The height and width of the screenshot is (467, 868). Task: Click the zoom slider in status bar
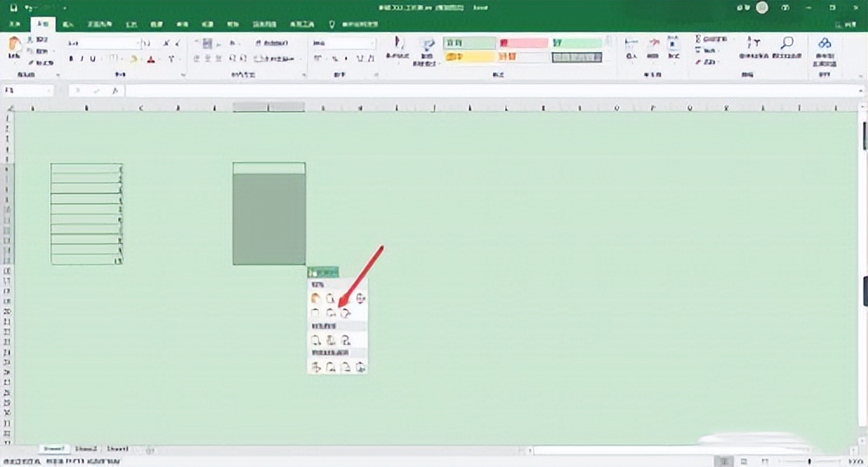pyautogui.click(x=809, y=461)
